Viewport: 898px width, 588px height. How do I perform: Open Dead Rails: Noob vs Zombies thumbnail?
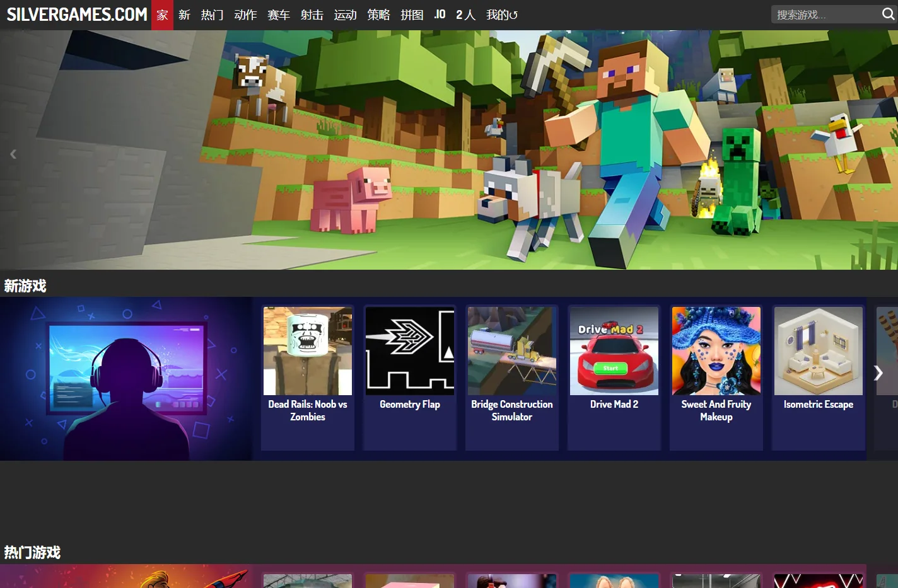point(308,351)
